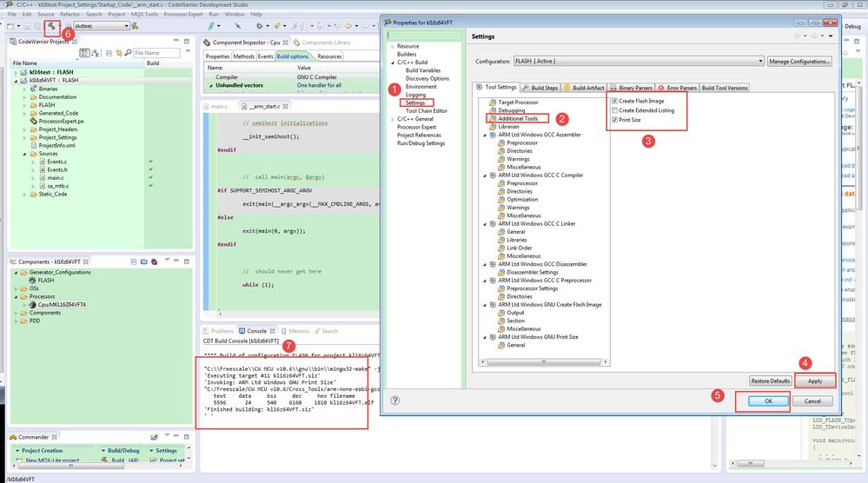Select main.c in Sources folder
Image resolution: width=868 pixels, height=483 pixels.
pos(56,178)
